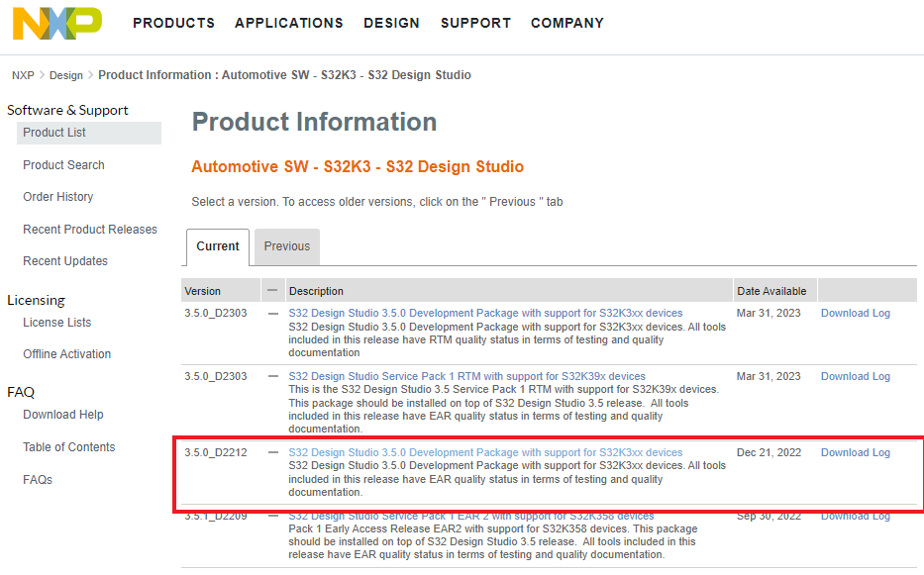Screen dimensions: 924x575
Task: Open S32 Design Studio Service Pack 1 RTM link
Action: point(466,377)
